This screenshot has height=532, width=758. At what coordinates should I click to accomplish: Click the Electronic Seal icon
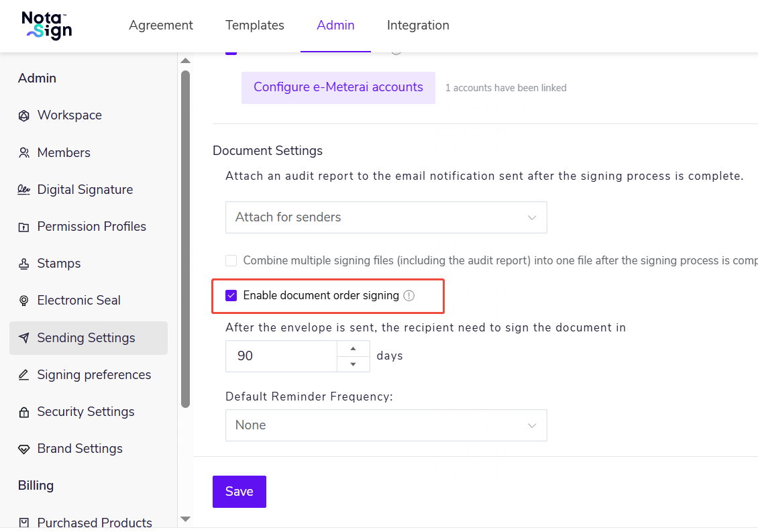[x=23, y=301]
